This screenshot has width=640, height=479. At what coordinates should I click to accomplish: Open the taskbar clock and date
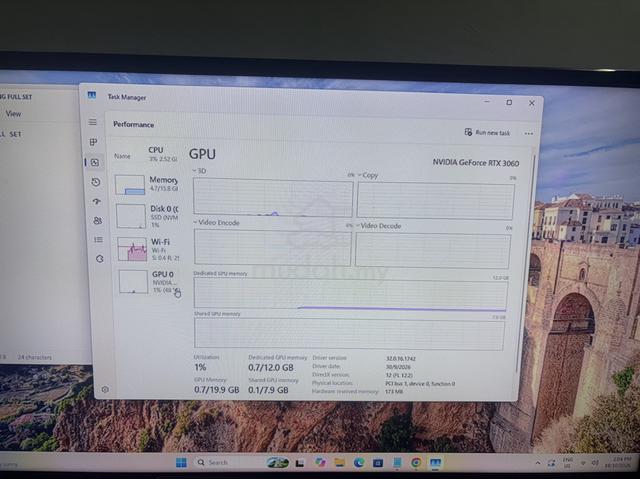tap(619, 462)
